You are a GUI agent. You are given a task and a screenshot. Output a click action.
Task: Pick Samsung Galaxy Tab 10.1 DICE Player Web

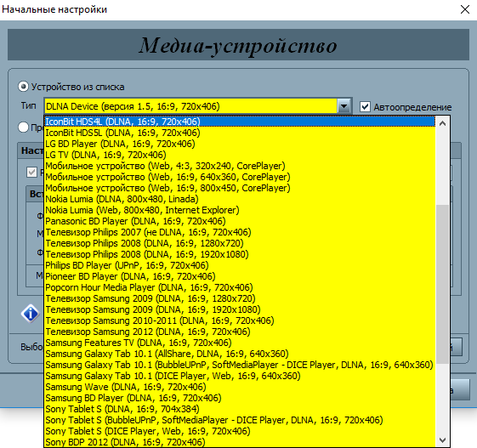(x=240, y=376)
